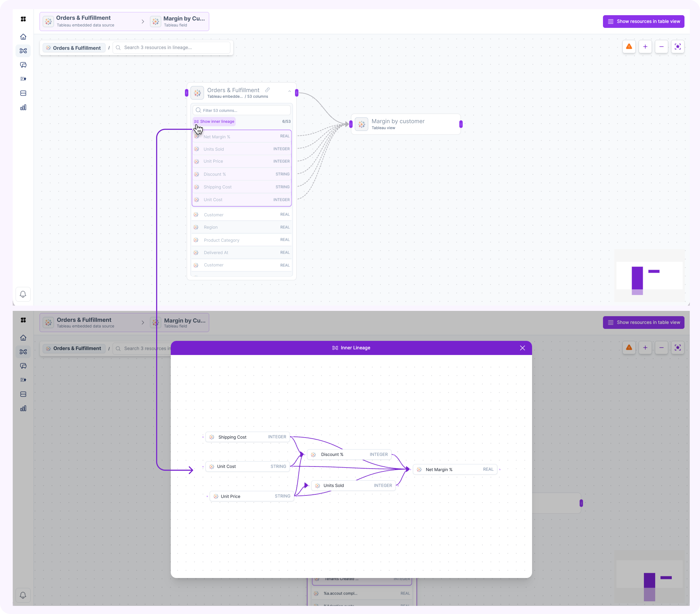Expand left handle of Orders & Fulfillment node

pos(187,93)
